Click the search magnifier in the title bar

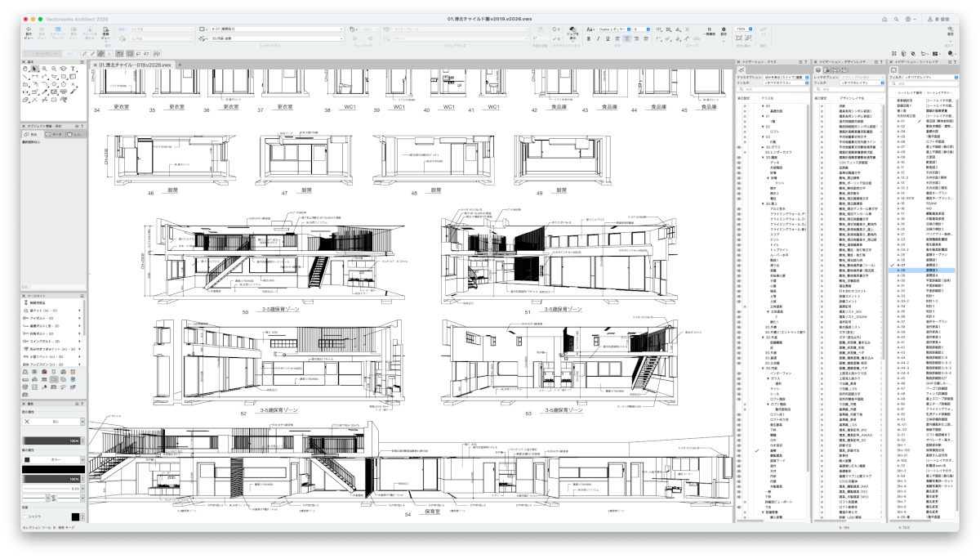(896, 19)
